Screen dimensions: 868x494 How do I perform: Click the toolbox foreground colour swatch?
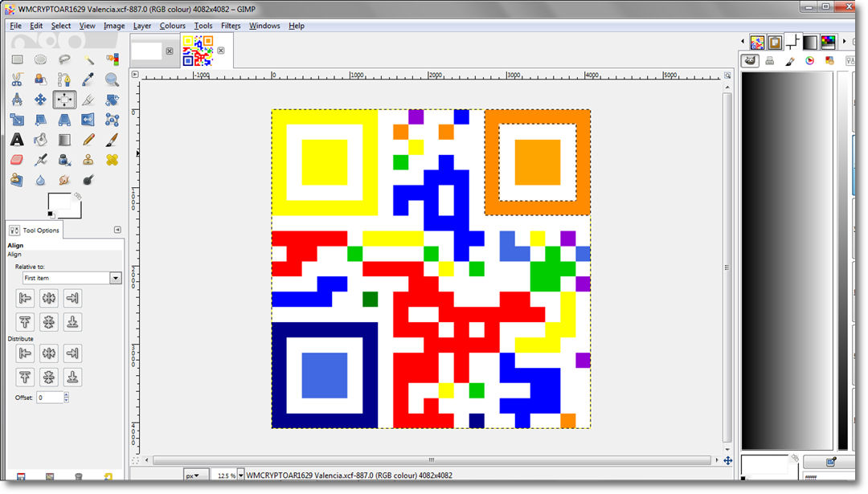(59, 202)
